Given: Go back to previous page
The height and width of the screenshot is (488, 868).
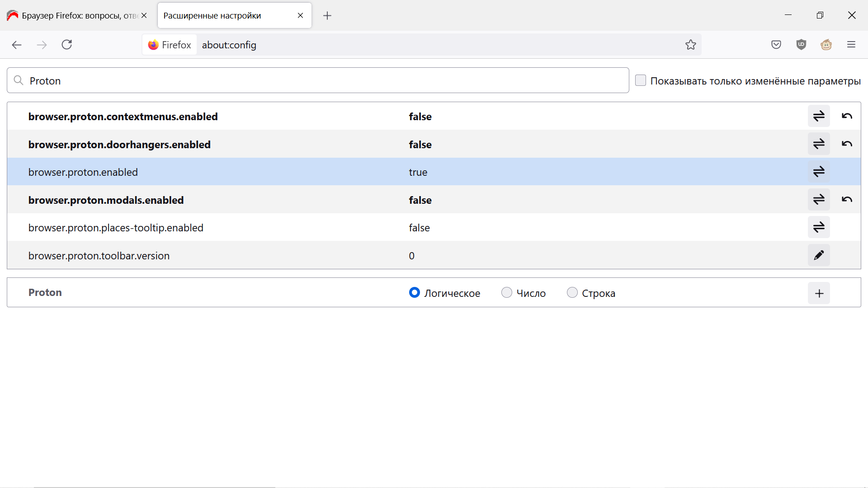Looking at the screenshot, I should (x=17, y=45).
